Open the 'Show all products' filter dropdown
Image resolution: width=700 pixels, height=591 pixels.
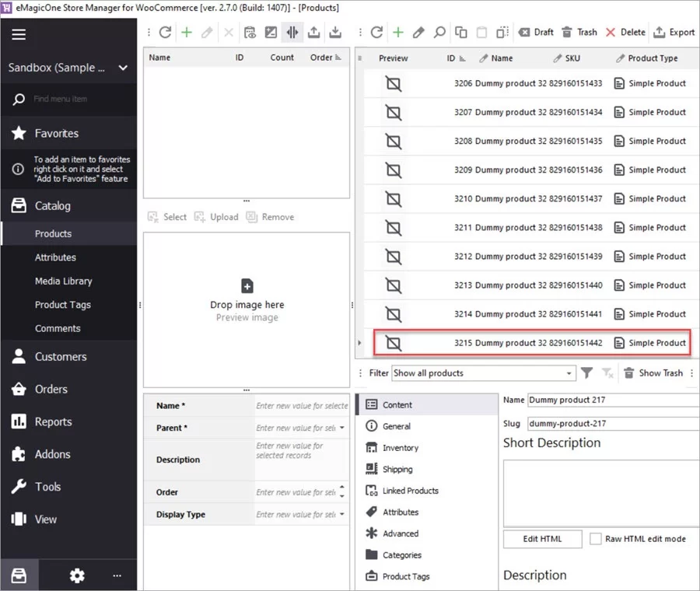(482, 372)
